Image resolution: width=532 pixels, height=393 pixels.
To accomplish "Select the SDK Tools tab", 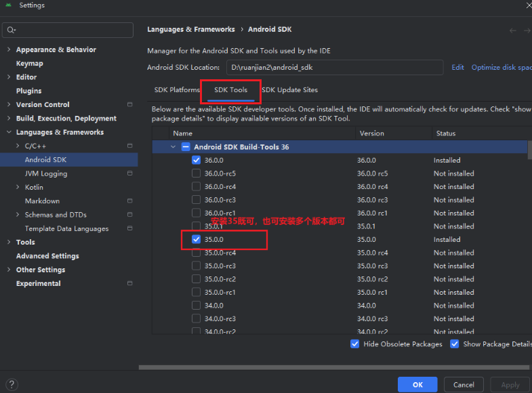I will pyautogui.click(x=230, y=90).
